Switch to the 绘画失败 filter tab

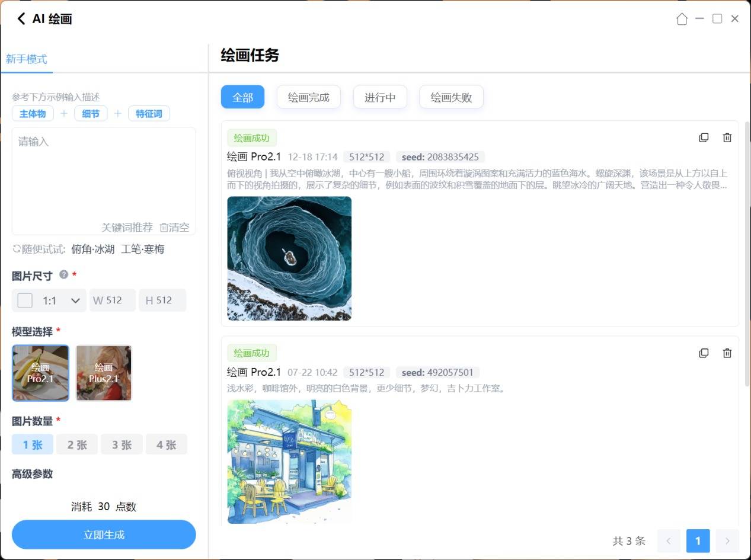coord(451,97)
